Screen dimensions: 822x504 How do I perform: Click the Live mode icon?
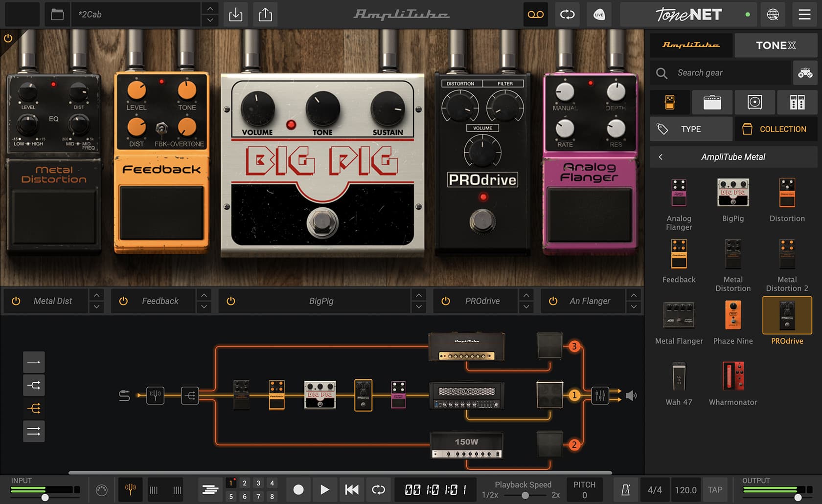[599, 15]
